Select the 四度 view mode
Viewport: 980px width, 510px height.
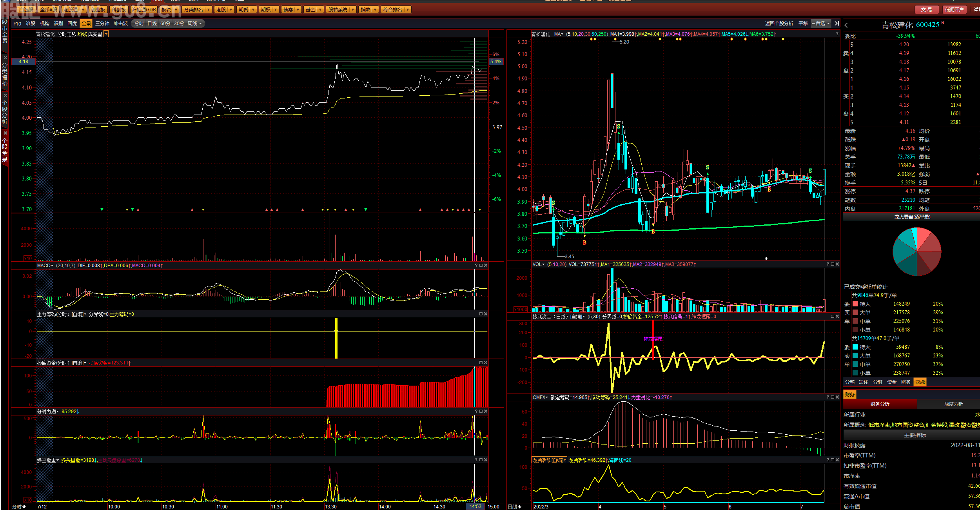(72, 24)
